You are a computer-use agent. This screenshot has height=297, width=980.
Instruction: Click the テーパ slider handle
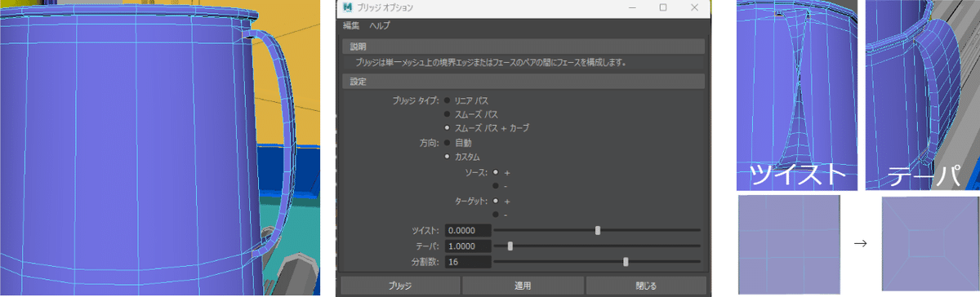(510, 246)
